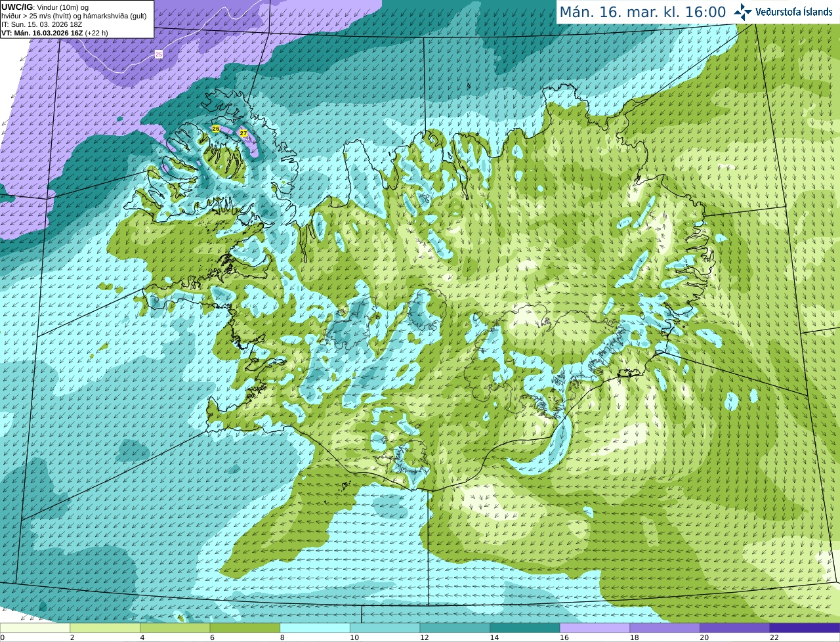Screen dimensions: 840x642
Task: Select the 16–18 m/s lavender legend swatch
Action: pyautogui.click(x=595, y=628)
